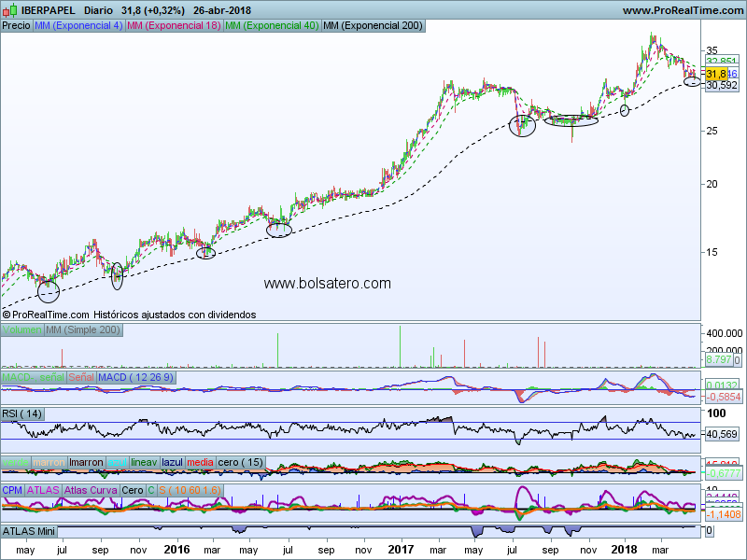Click the yellow 31,8 current price tag
Image resolution: width=747 pixels, height=560 pixels.
pyautogui.click(x=716, y=74)
